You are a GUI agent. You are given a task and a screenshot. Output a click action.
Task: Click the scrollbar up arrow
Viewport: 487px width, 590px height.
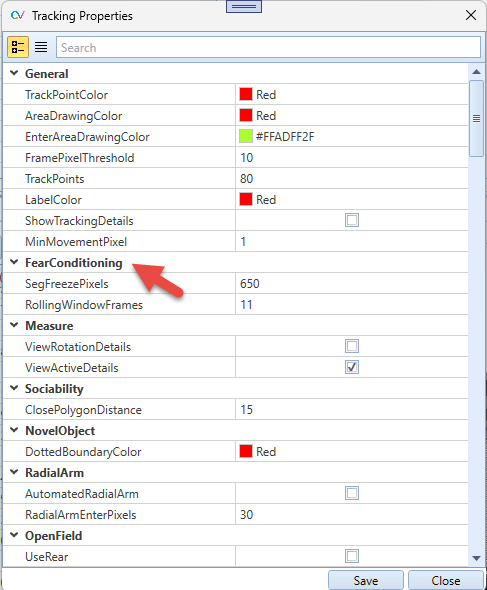pyautogui.click(x=476, y=71)
